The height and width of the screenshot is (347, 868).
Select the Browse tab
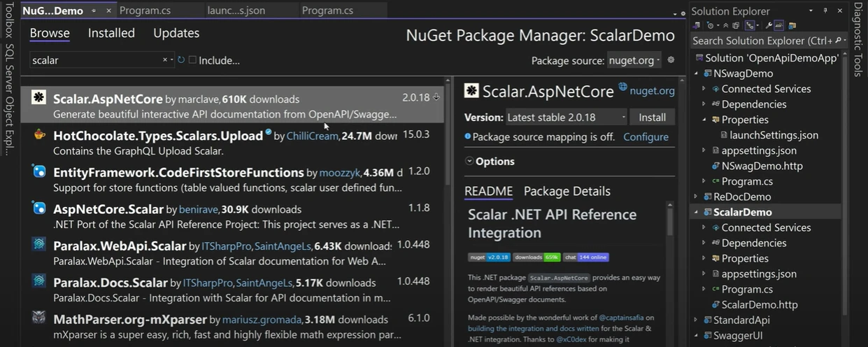[50, 33]
